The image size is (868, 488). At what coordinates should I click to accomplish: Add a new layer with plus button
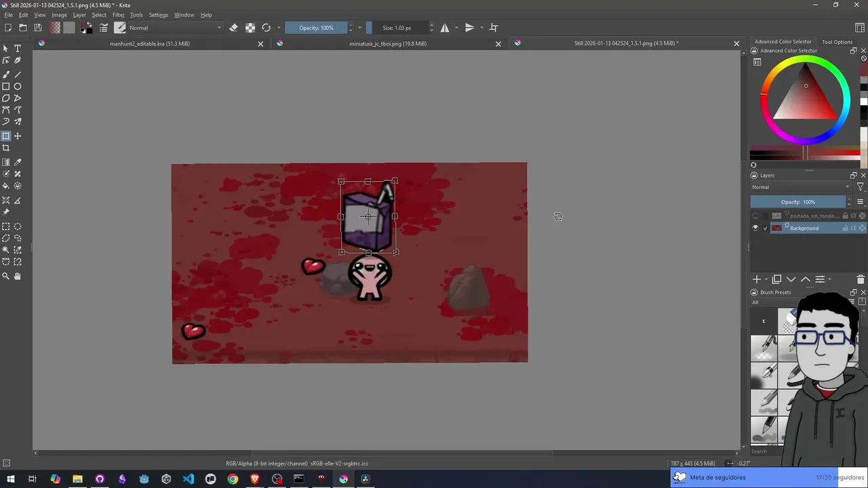click(757, 279)
